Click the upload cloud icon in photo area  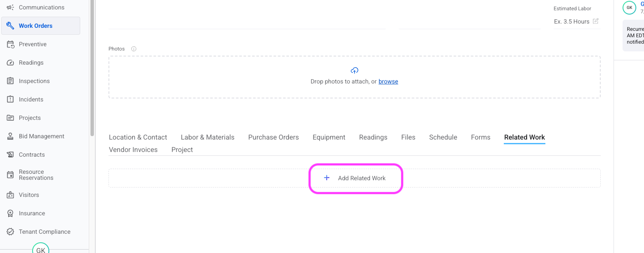point(354,70)
